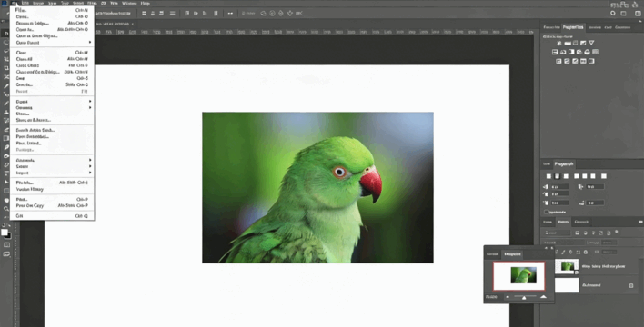
Task: Choose Print One Copy in File menu
Action: (52, 205)
